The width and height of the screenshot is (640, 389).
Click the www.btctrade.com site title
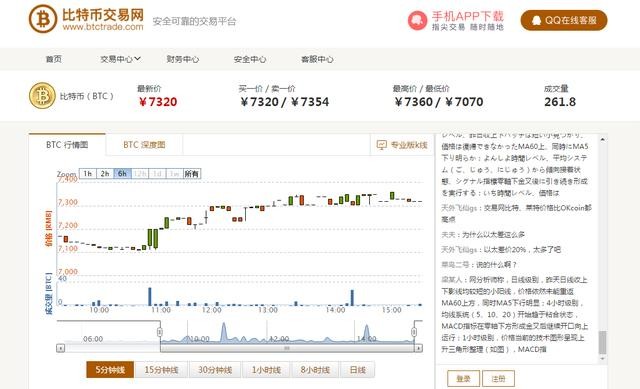click(x=103, y=27)
